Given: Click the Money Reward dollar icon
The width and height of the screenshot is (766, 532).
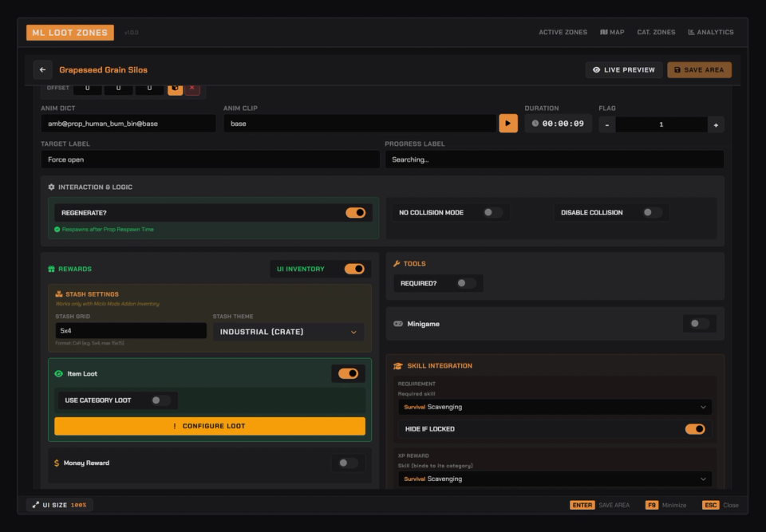Looking at the screenshot, I should (x=57, y=463).
